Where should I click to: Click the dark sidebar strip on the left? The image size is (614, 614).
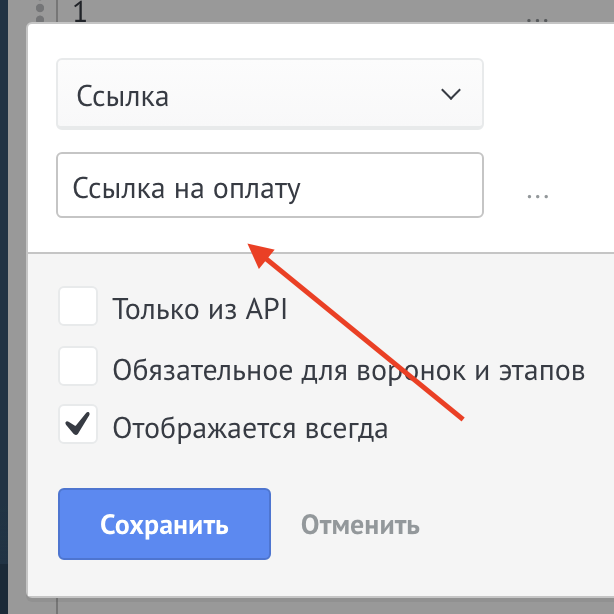click(12, 300)
